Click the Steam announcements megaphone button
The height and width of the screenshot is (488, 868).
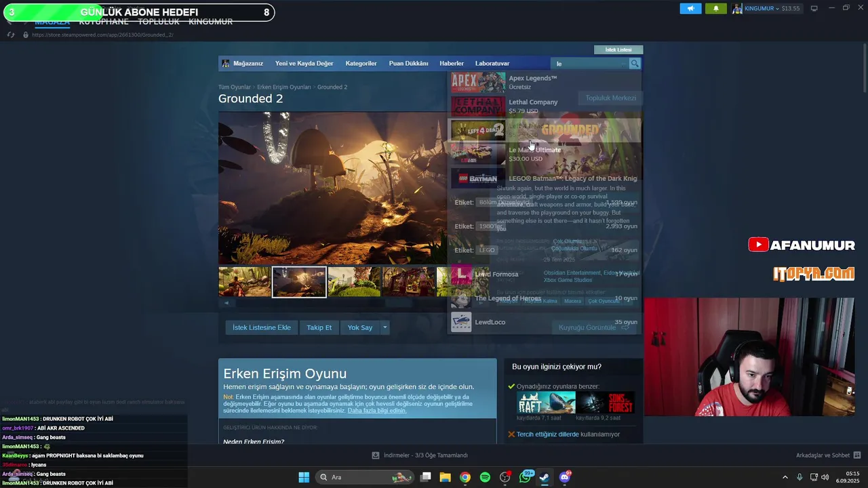pyautogui.click(x=690, y=8)
